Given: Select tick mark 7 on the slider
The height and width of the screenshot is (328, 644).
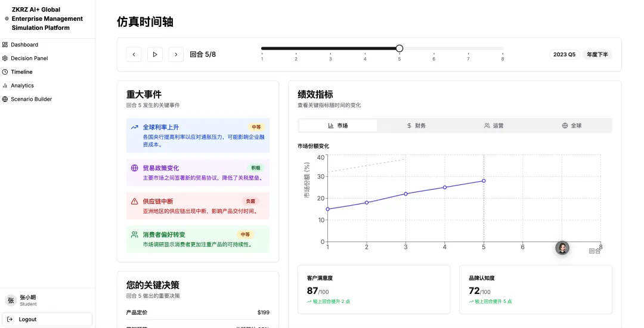Looking at the screenshot, I should coord(468,58).
